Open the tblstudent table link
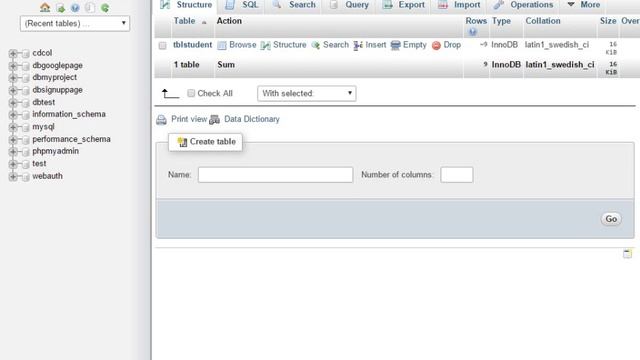The width and height of the screenshot is (640, 360). point(193,45)
